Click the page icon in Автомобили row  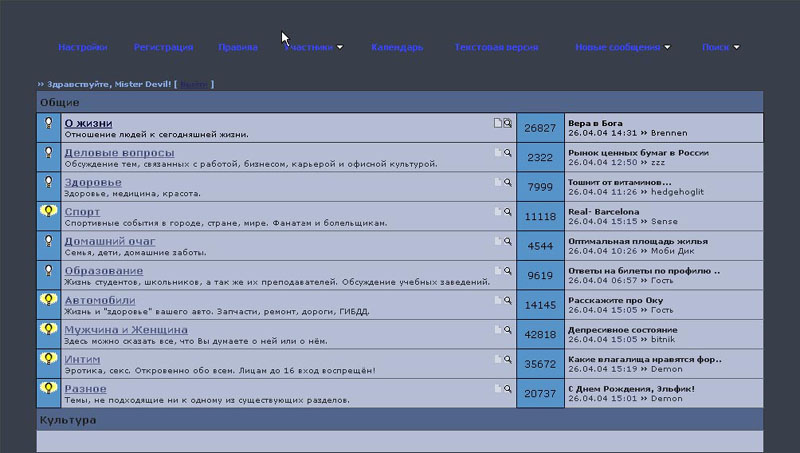[497, 300]
